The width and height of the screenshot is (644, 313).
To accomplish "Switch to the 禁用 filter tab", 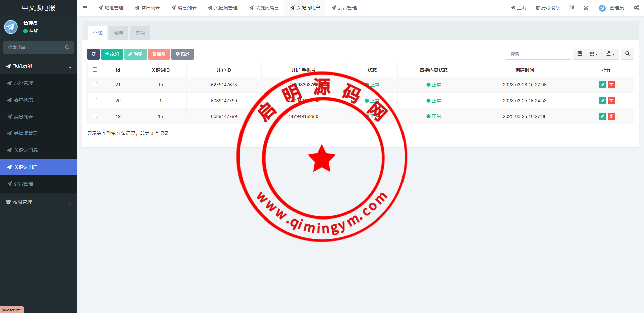I will [x=118, y=33].
